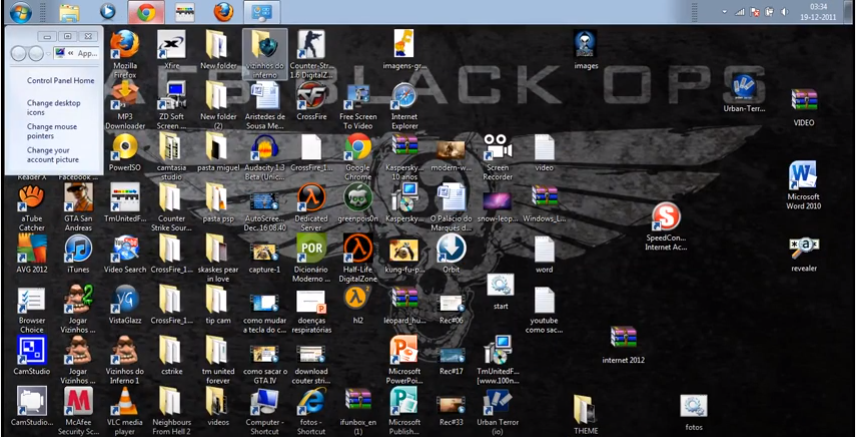Launch Internet Explorer desktop icon
The width and height of the screenshot is (856, 437).
click(405, 105)
